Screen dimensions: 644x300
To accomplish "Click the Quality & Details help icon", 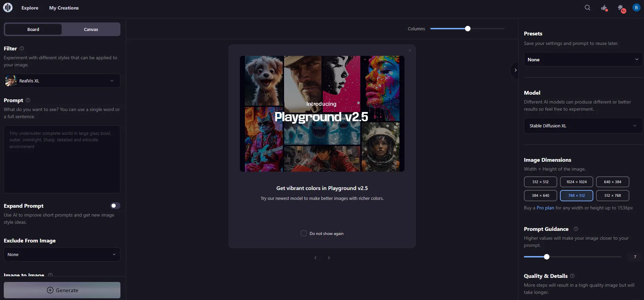I will (x=572, y=276).
